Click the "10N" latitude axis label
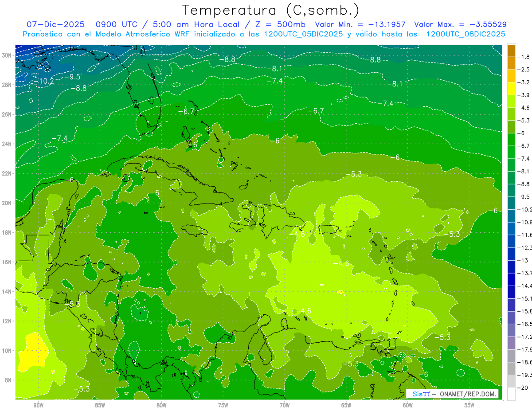The width and height of the screenshot is (532, 411). (7, 350)
